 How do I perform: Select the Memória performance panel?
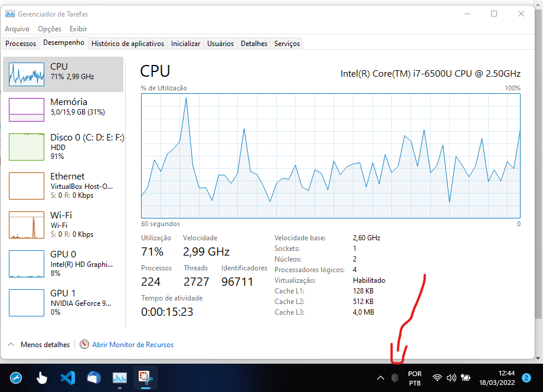(x=63, y=109)
